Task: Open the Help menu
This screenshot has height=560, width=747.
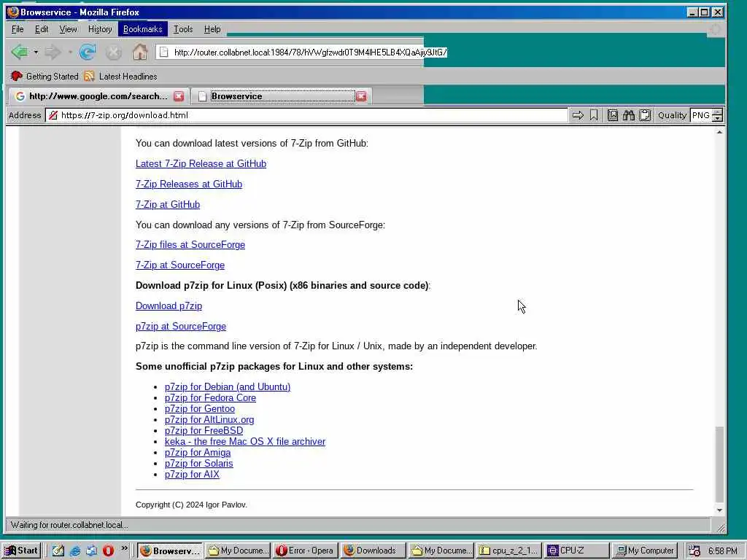Action: pyautogui.click(x=212, y=29)
